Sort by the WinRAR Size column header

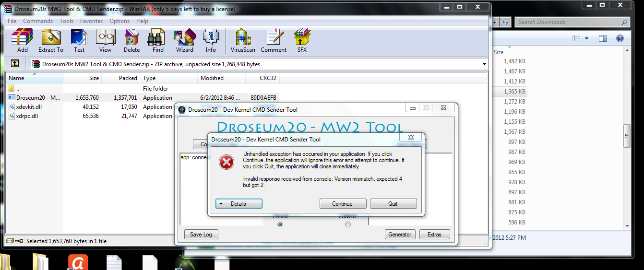click(82, 78)
